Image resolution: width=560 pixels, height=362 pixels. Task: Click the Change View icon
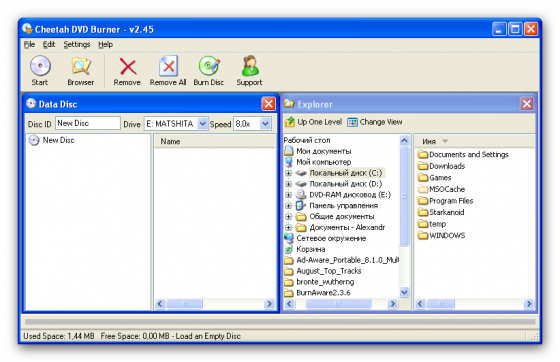[352, 122]
